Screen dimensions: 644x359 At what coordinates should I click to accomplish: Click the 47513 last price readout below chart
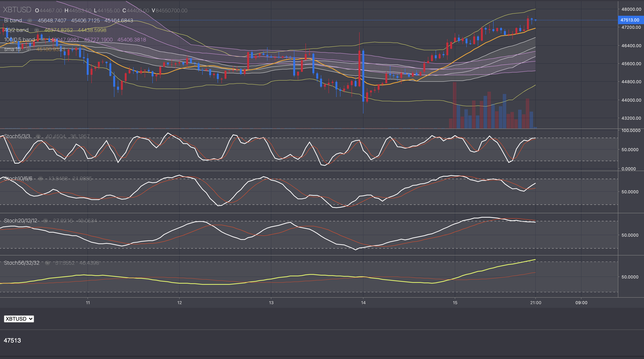tap(12, 341)
